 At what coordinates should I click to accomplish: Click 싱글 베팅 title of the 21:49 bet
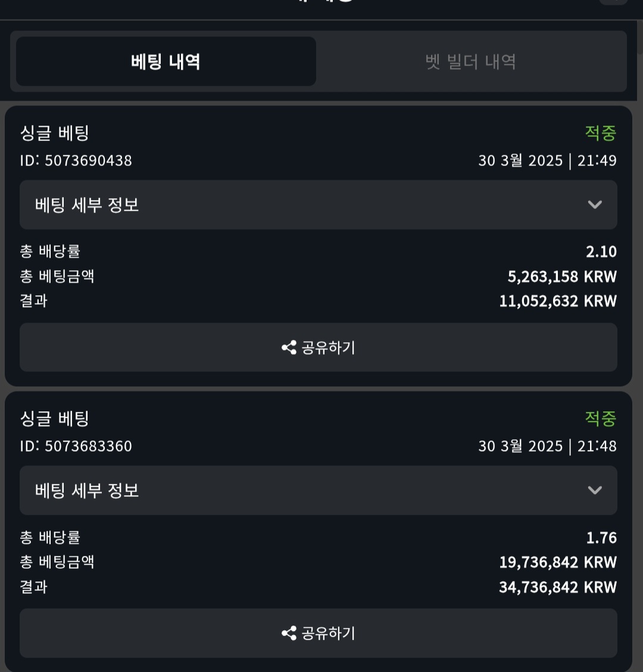55,133
